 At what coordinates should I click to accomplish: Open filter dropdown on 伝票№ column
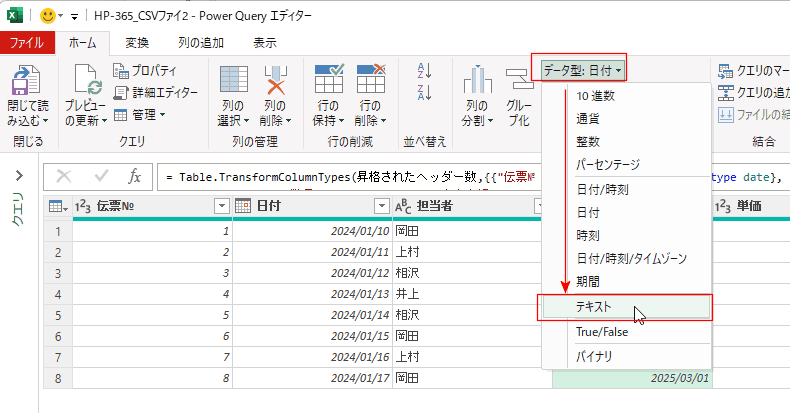pyautogui.click(x=221, y=206)
